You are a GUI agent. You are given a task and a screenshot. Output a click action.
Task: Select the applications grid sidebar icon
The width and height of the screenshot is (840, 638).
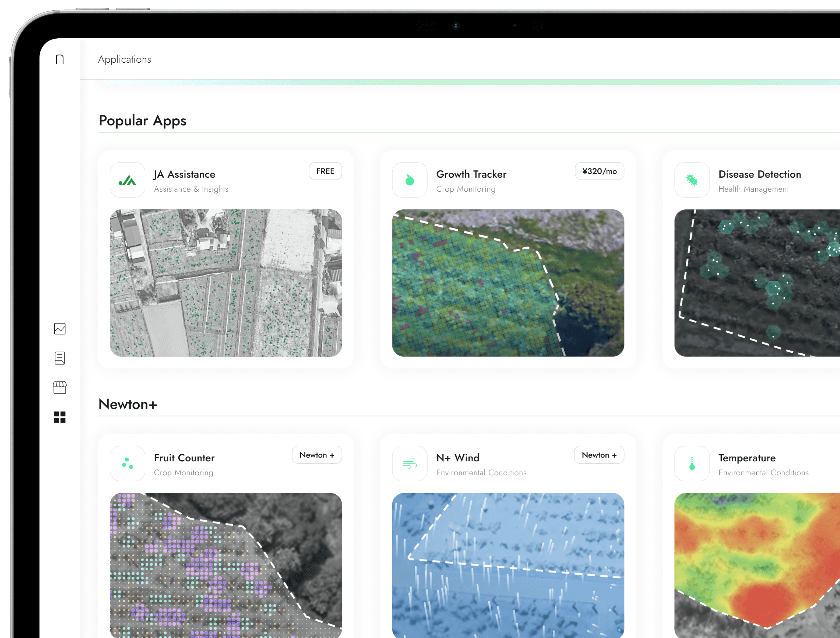[x=60, y=417]
